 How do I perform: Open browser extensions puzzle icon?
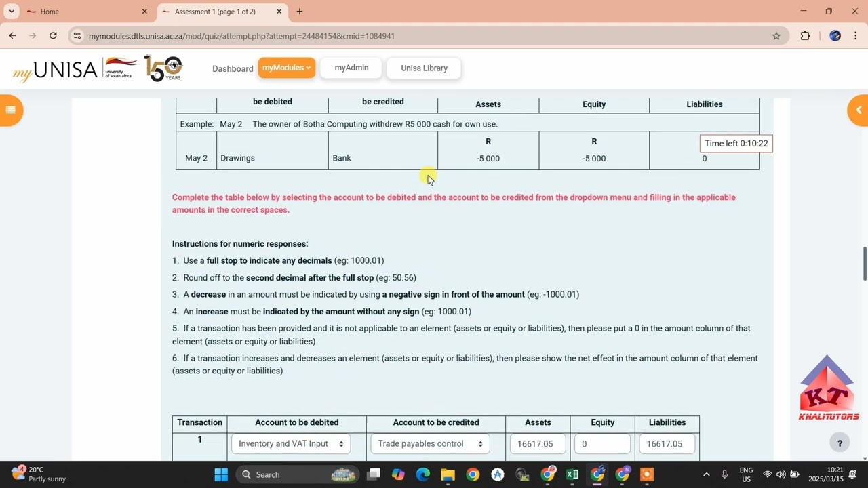click(805, 36)
